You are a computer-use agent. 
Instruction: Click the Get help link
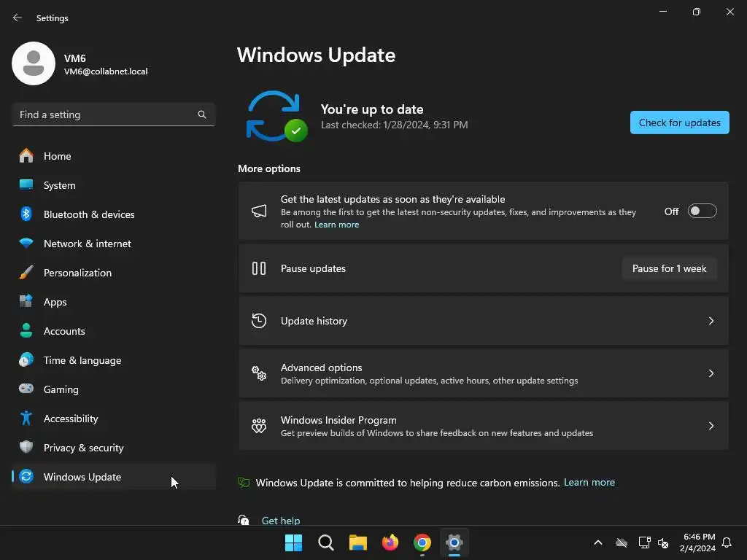click(x=281, y=521)
